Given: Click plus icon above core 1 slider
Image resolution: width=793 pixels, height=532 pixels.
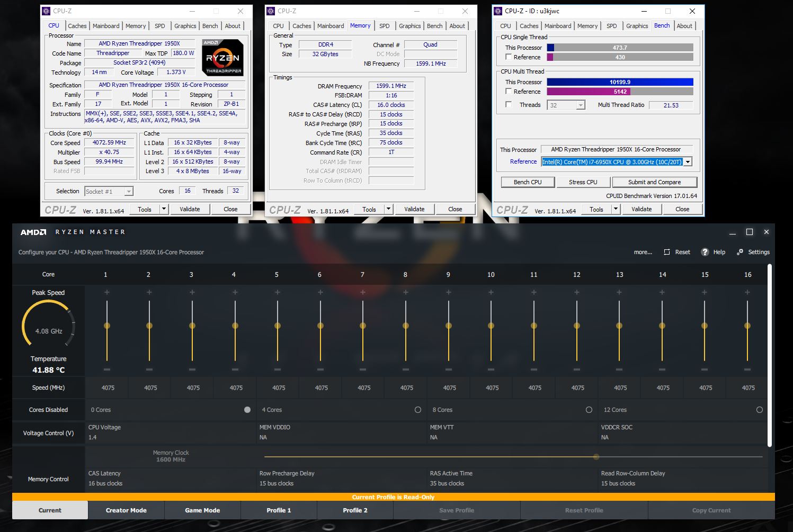Looking at the screenshot, I should [x=107, y=292].
